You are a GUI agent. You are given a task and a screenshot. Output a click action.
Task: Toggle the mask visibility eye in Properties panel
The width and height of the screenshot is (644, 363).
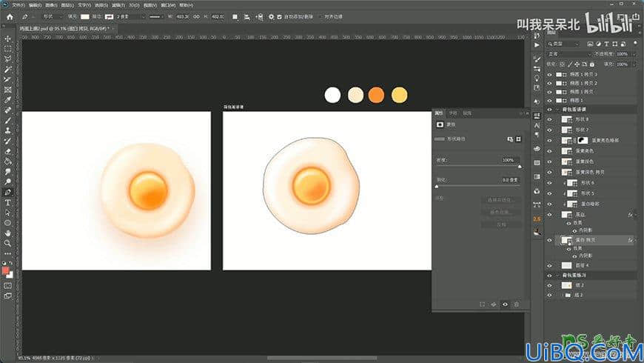click(505, 304)
